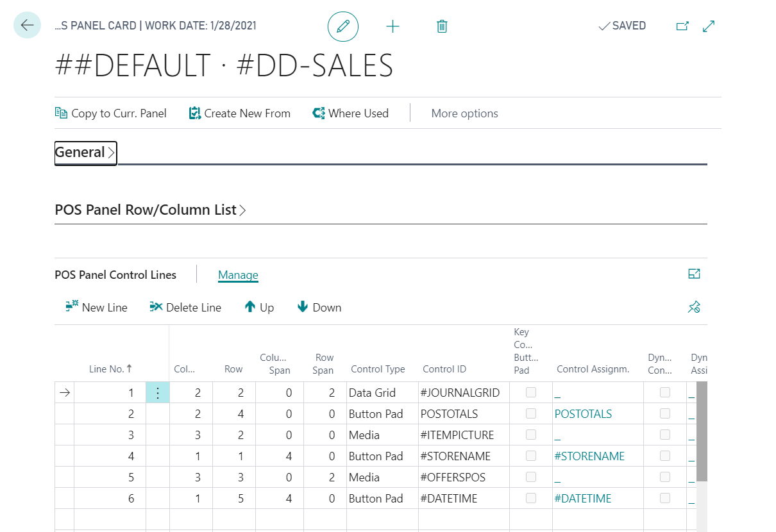Open the POSTOTALS control assignment link
Image resolution: width=776 pixels, height=532 pixels.
click(x=583, y=414)
